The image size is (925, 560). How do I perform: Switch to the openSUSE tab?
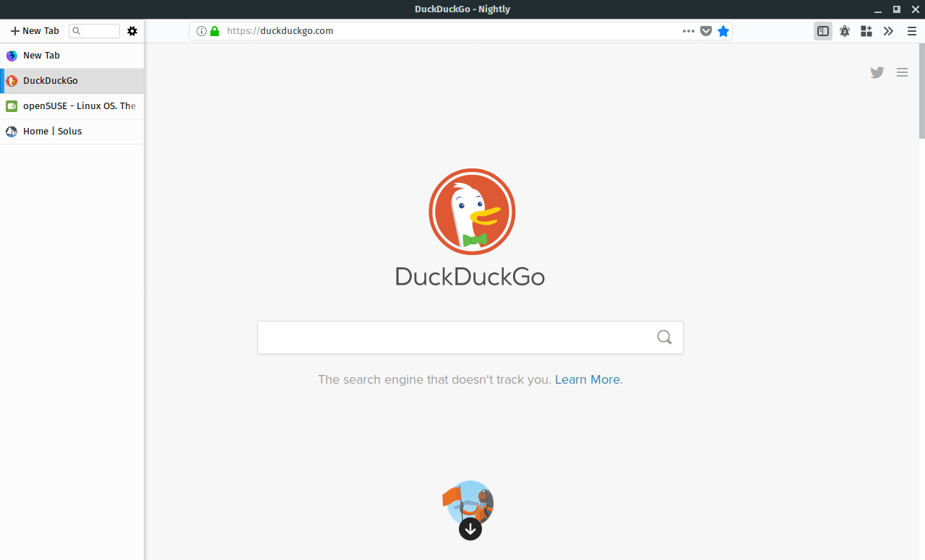pos(72,106)
